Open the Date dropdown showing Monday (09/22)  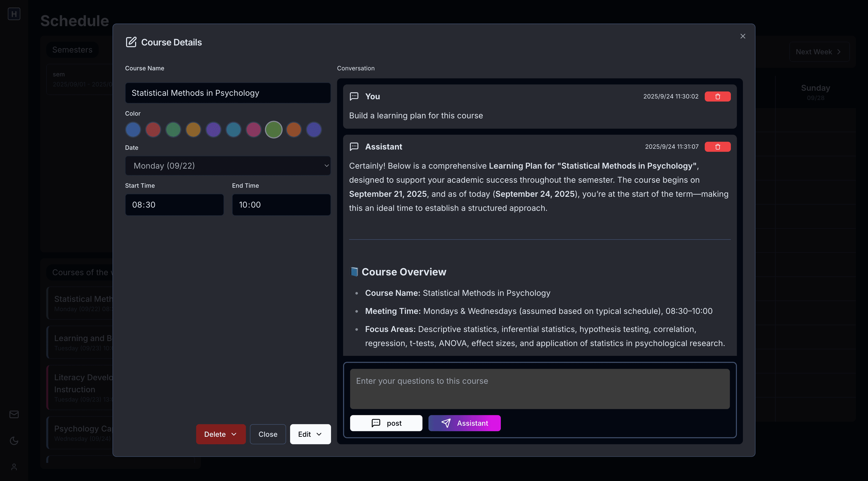pyautogui.click(x=228, y=166)
